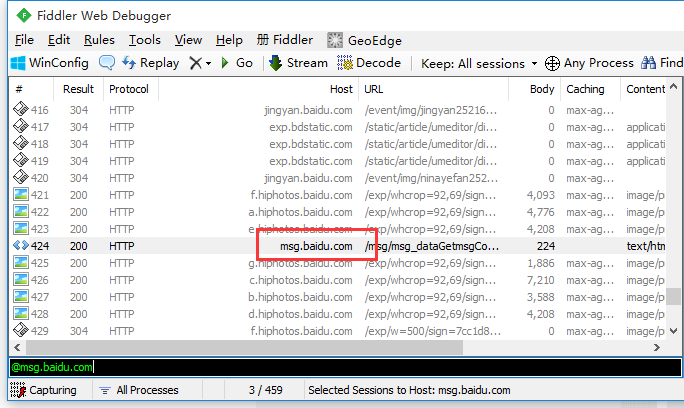Click URL /msg/msg_dataGetmsgCo... in session 424
684x408 pixels.
(x=432, y=246)
